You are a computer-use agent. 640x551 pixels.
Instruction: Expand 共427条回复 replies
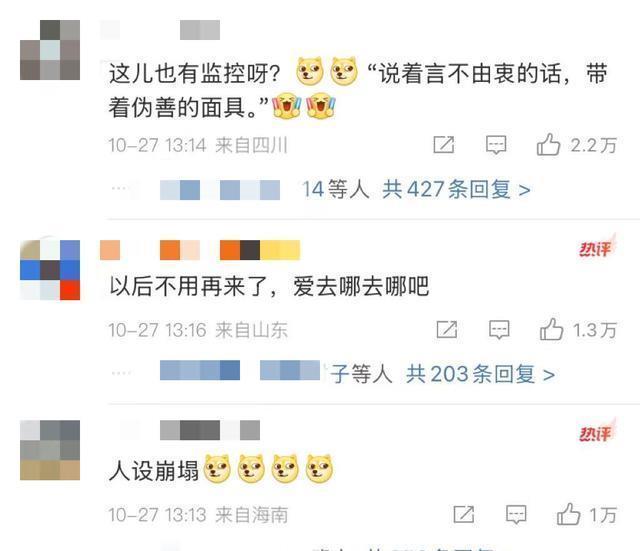[x=456, y=189]
